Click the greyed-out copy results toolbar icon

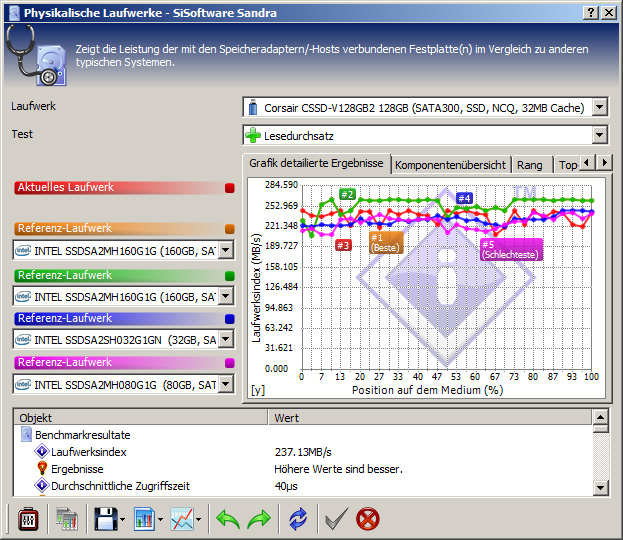66,519
